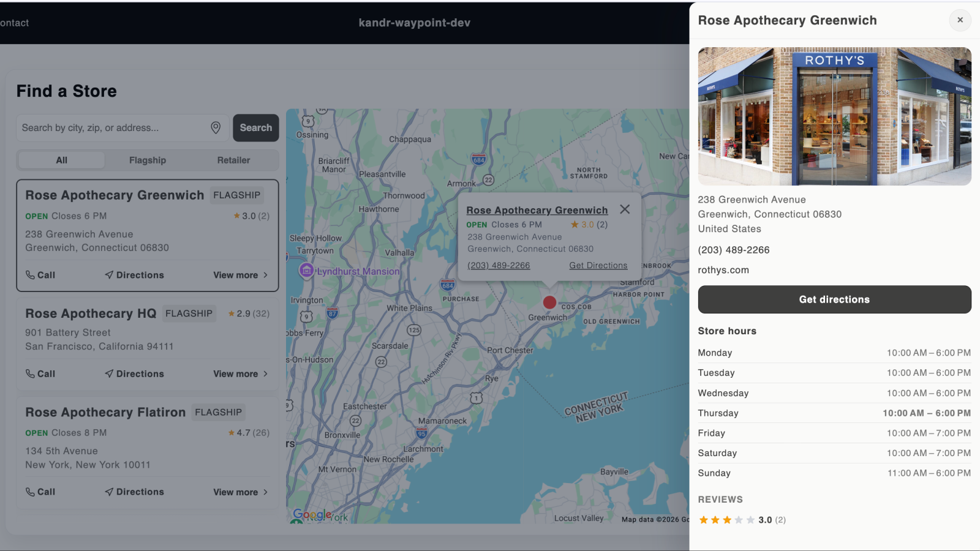The width and height of the screenshot is (980, 551).
Task: Click the Lyndhurst Mansion map landmark icon
Action: [x=306, y=270]
